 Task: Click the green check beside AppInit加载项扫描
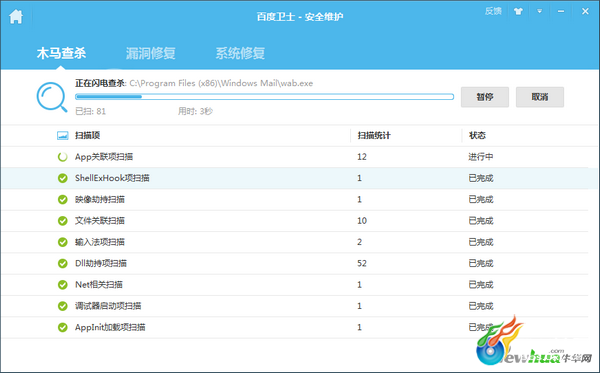click(x=62, y=327)
